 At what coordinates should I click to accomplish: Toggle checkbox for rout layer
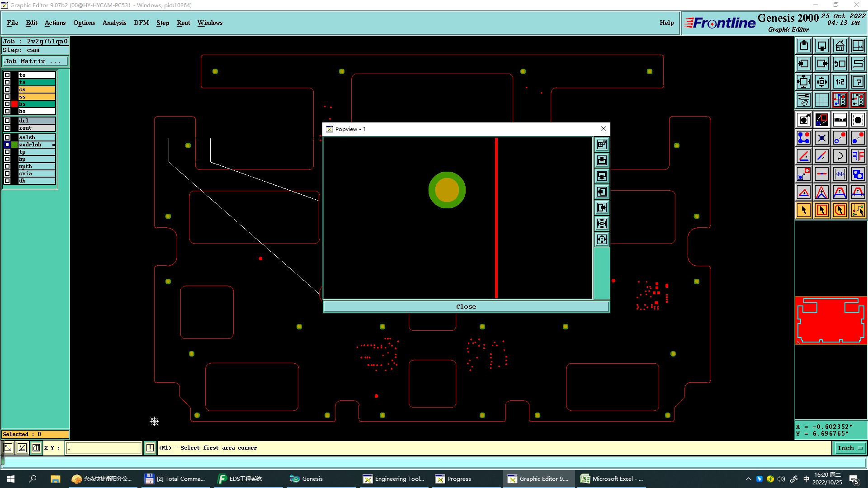click(7, 128)
